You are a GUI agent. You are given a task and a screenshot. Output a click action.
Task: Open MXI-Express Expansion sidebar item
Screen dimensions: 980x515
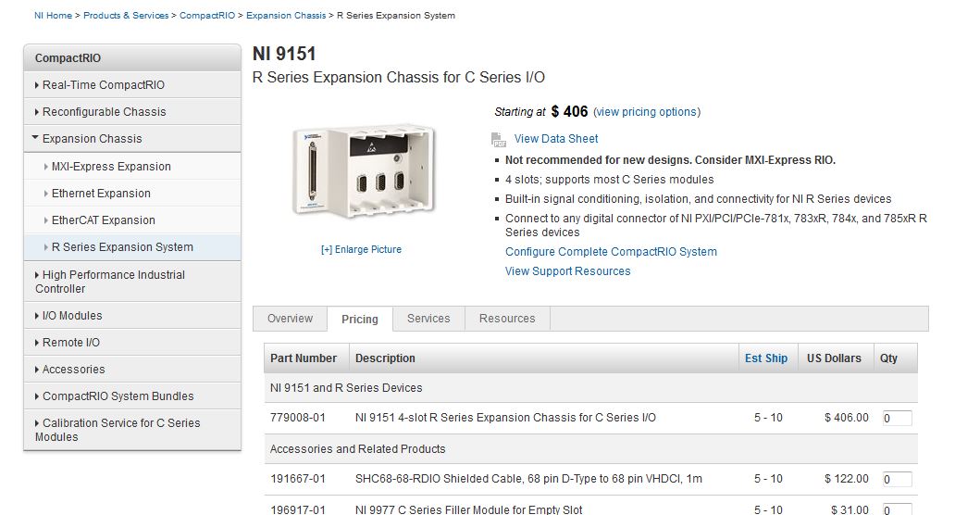tap(111, 167)
